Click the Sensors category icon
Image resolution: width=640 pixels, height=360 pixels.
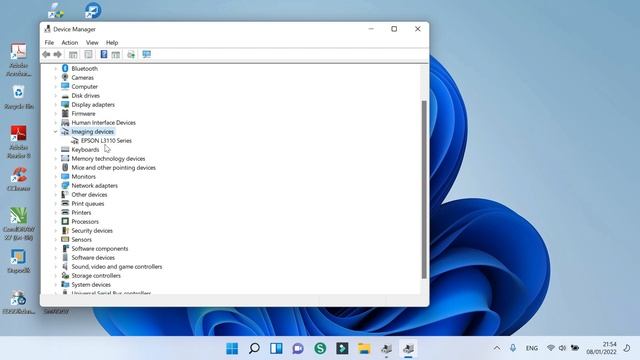coord(65,239)
